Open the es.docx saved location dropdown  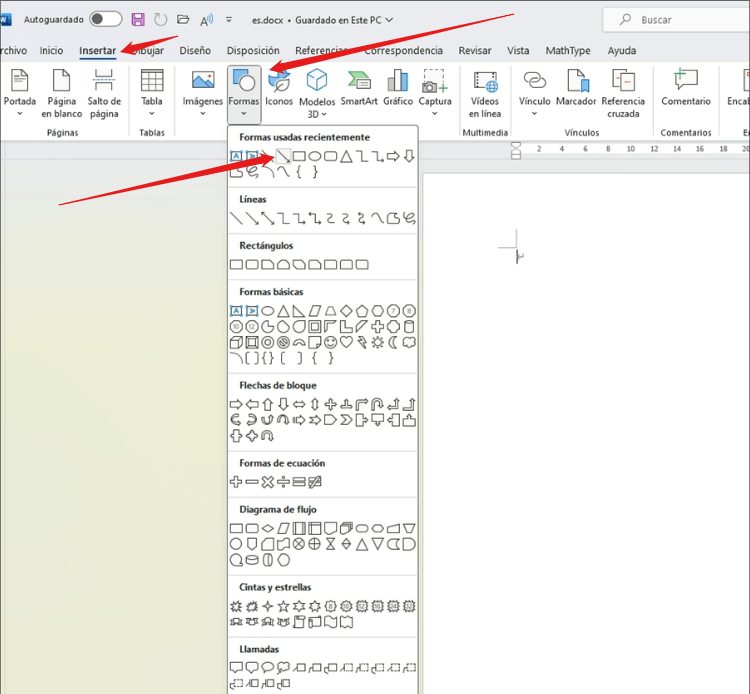click(x=389, y=20)
